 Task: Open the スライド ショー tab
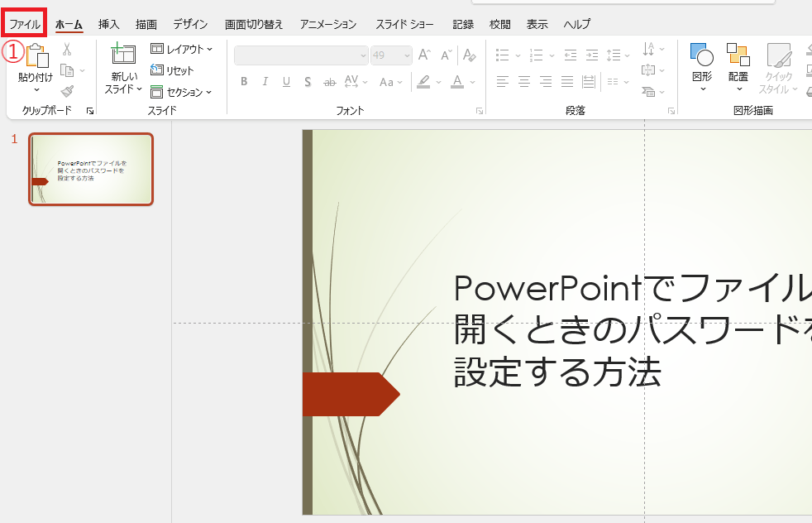[404, 24]
